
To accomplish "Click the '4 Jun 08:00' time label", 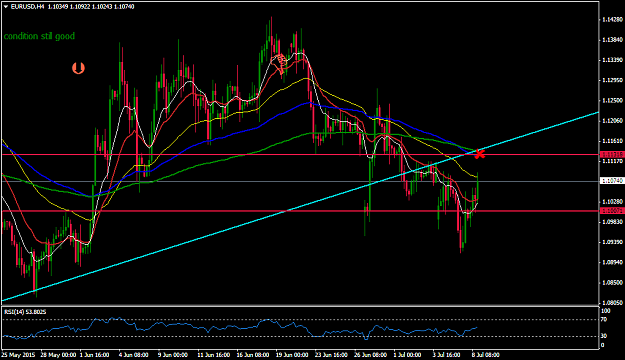I will (134, 354).
